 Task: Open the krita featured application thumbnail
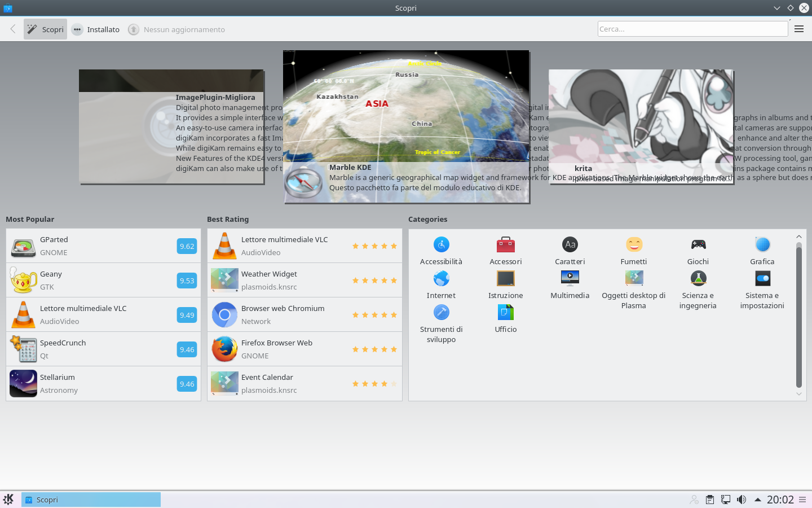pyautogui.click(x=641, y=126)
